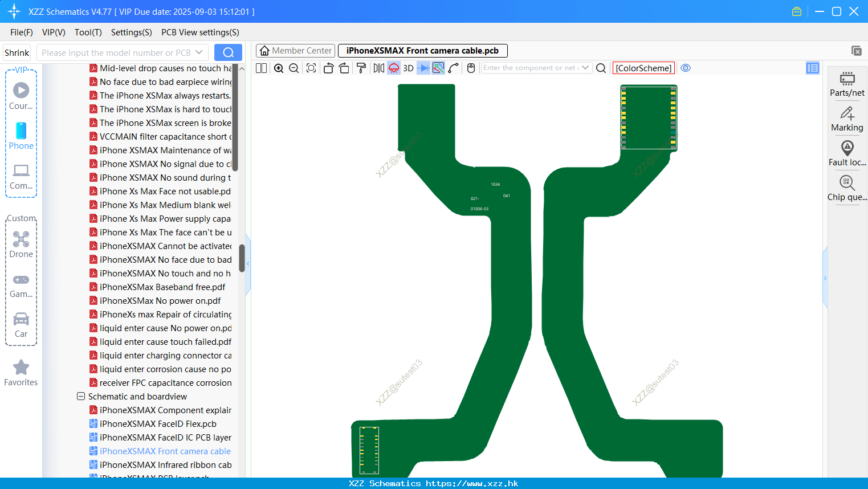
Task: Click the blue search button
Action: (x=228, y=52)
